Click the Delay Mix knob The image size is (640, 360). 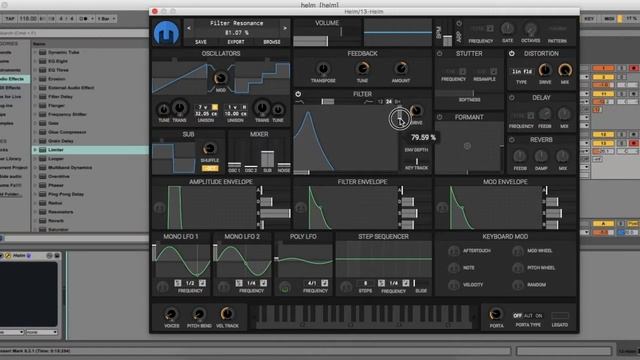click(564, 114)
